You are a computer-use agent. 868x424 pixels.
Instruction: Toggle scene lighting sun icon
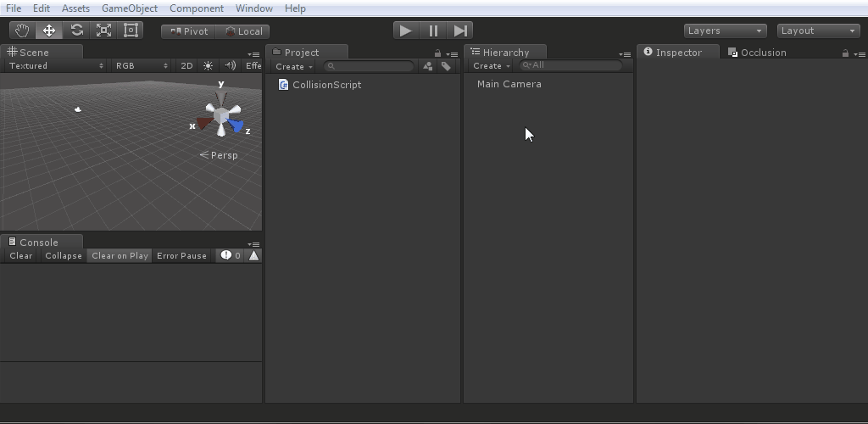click(209, 65)
